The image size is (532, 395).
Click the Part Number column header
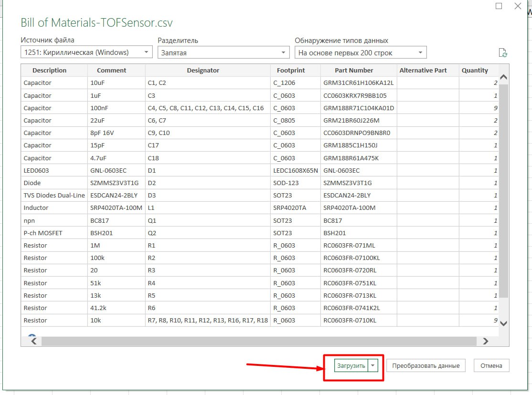354,70
